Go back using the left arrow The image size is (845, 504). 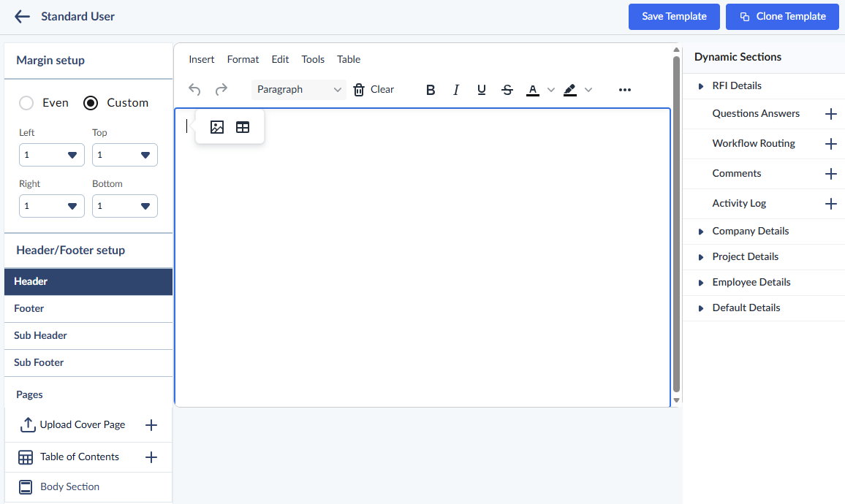22,17
